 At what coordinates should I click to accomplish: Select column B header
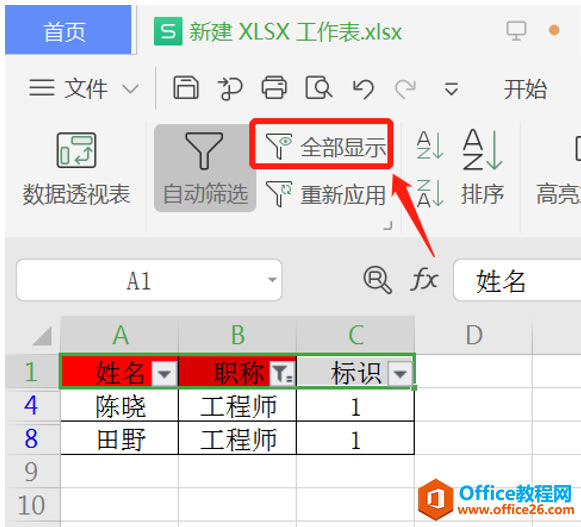(238, 335)
